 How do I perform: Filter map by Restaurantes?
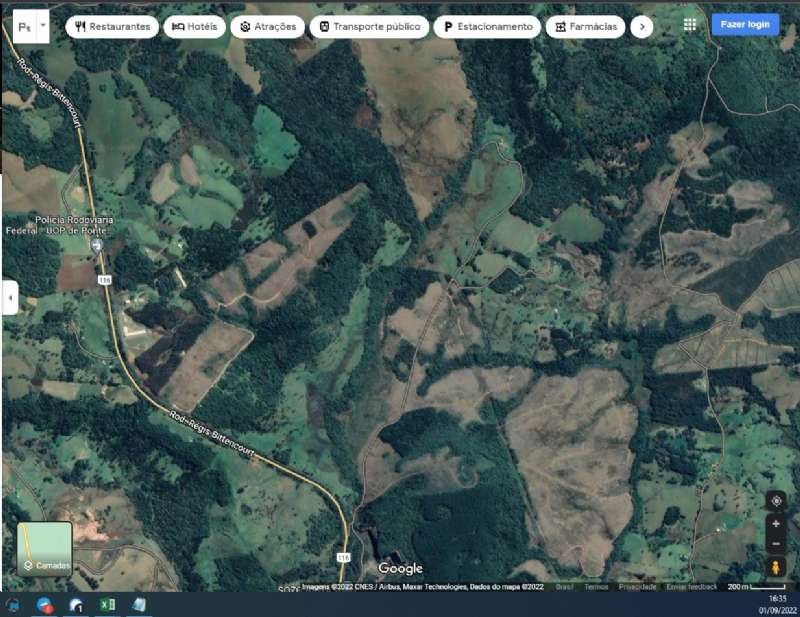coord(112,26)
